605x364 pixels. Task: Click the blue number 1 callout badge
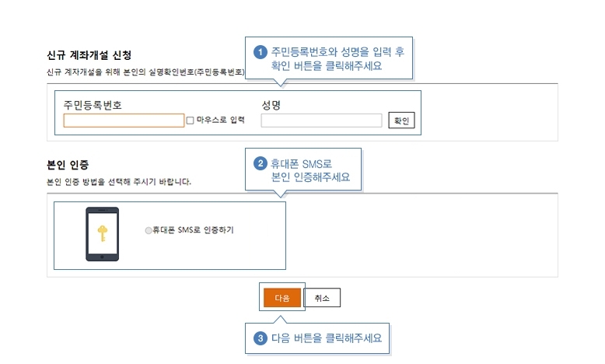pyautogui.click(x=261, y=52)
